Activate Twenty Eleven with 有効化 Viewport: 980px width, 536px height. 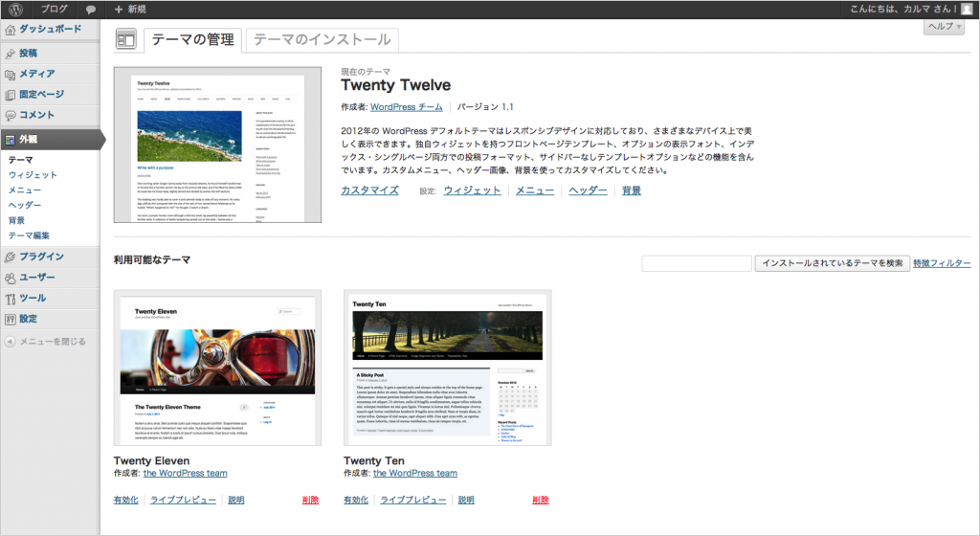(125, 500)
